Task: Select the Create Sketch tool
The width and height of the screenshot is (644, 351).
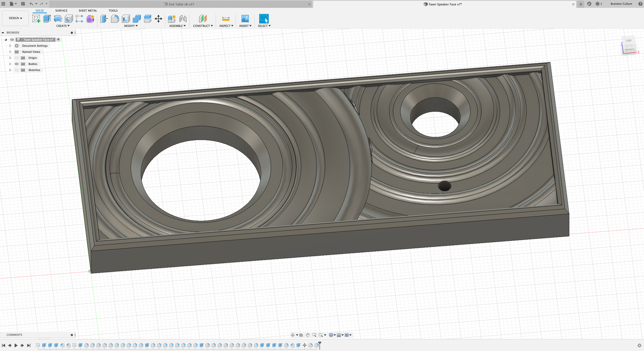Action: point(36,19)
